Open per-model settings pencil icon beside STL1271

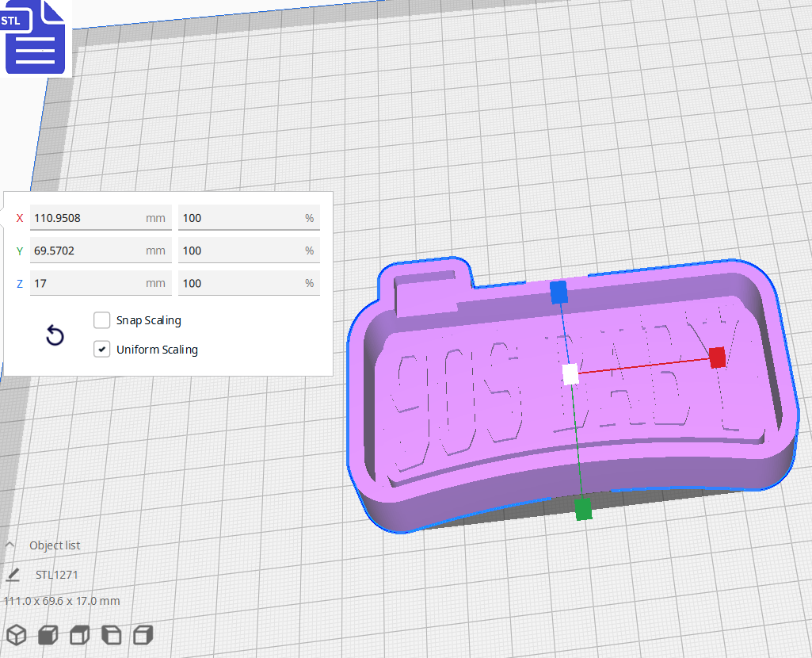(x=12, y=574)
